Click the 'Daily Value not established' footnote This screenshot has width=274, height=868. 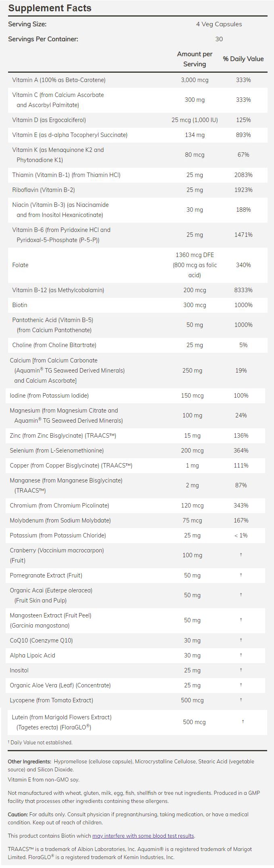[41, 742]
